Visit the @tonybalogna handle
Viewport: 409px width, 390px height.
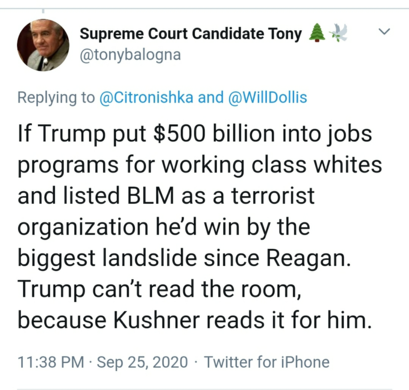(130, 55)
